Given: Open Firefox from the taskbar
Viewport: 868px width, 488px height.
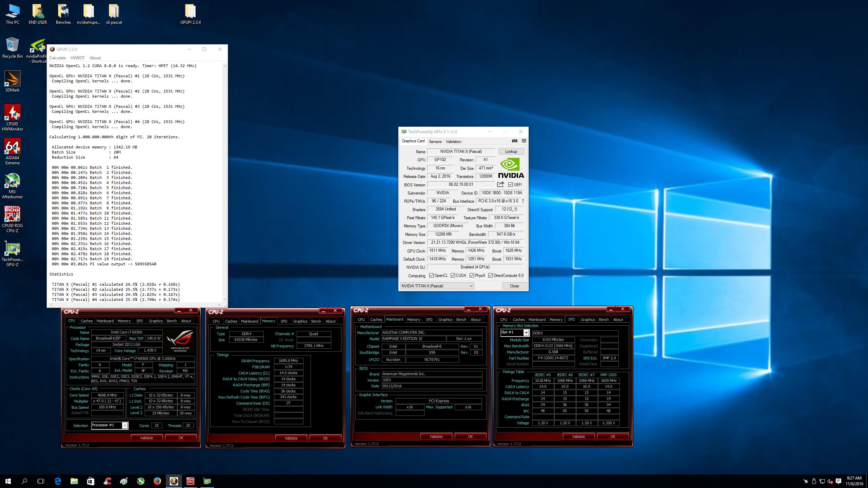Looking at the screenshot, I should pyautogui.click(x=157, y=481).
